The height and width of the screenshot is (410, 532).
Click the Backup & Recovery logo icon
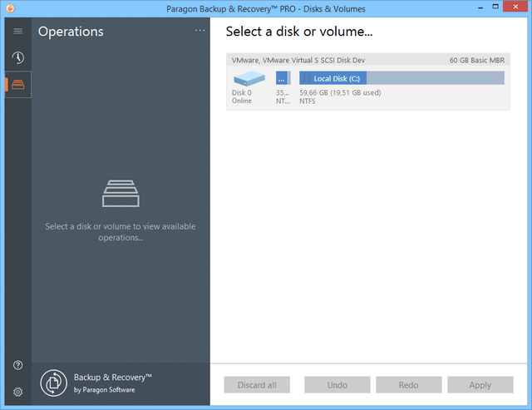(x=53, y=383)
